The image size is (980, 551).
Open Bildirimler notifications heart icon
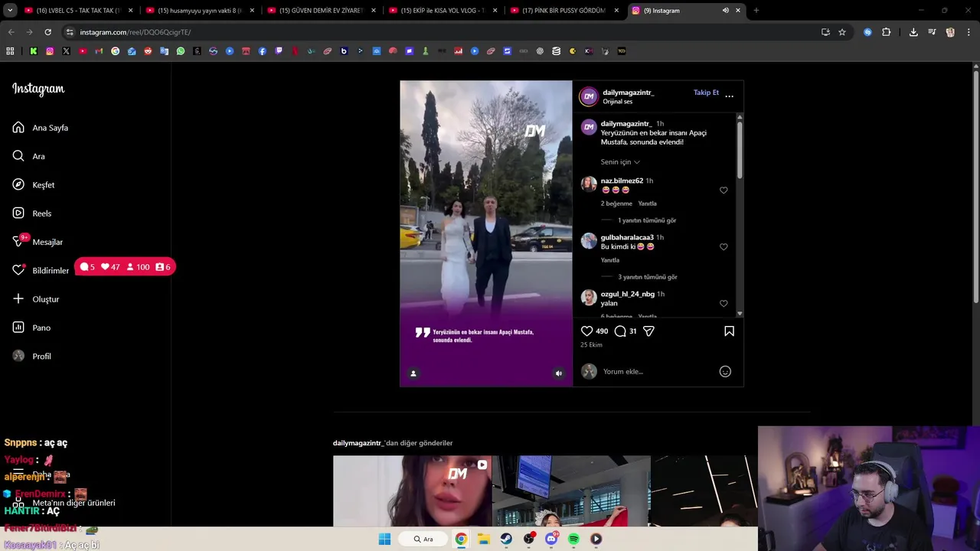[18, 270]
